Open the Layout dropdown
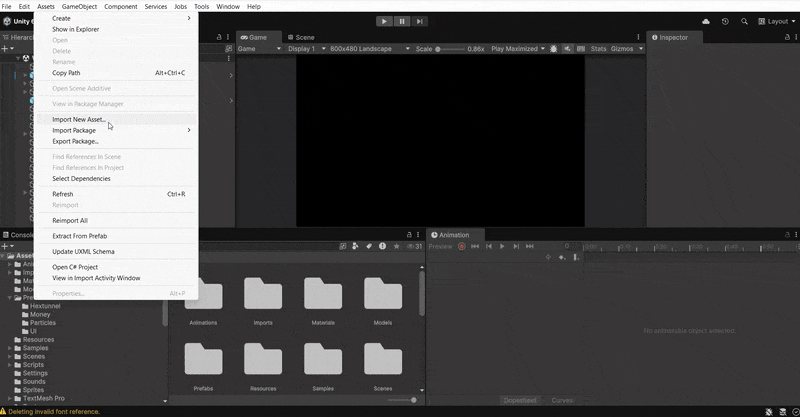This screenshot has width=800, height=417. coord(777,21)
